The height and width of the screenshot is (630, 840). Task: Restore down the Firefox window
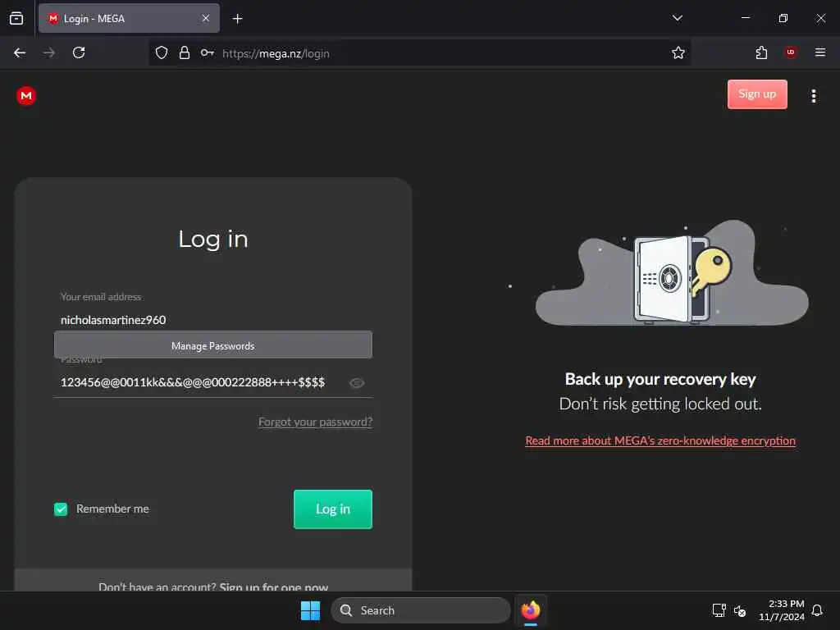click(783, 18)
